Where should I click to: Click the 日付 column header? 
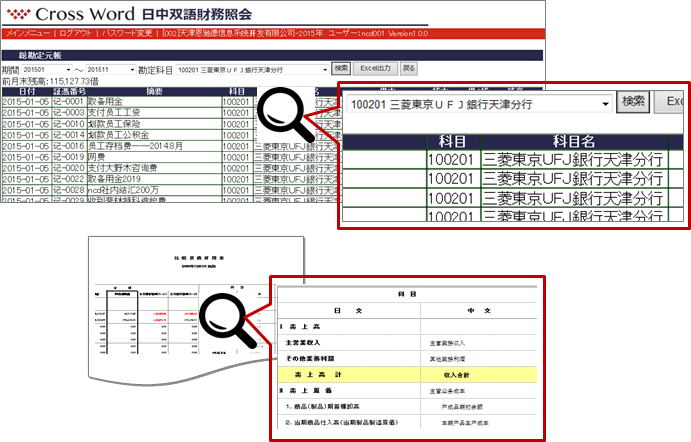27,91
